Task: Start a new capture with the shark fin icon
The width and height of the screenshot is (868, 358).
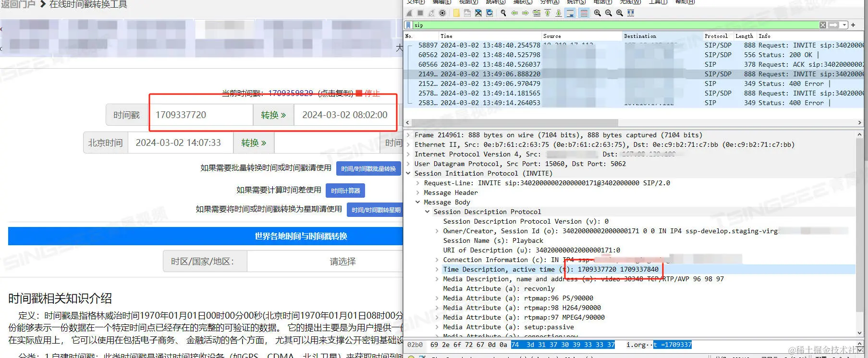Action: tap(409, 13)
